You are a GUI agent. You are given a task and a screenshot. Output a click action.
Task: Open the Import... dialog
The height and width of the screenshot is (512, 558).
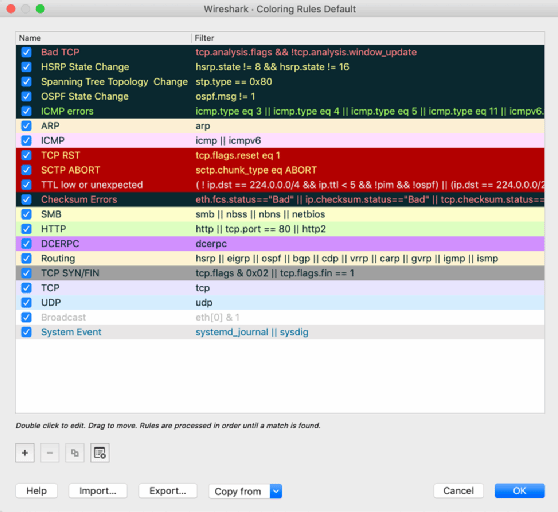point(98,491)
